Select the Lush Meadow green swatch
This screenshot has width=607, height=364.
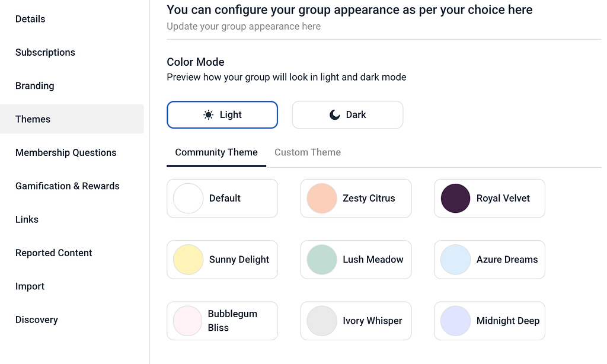click(x=322, y=260)
